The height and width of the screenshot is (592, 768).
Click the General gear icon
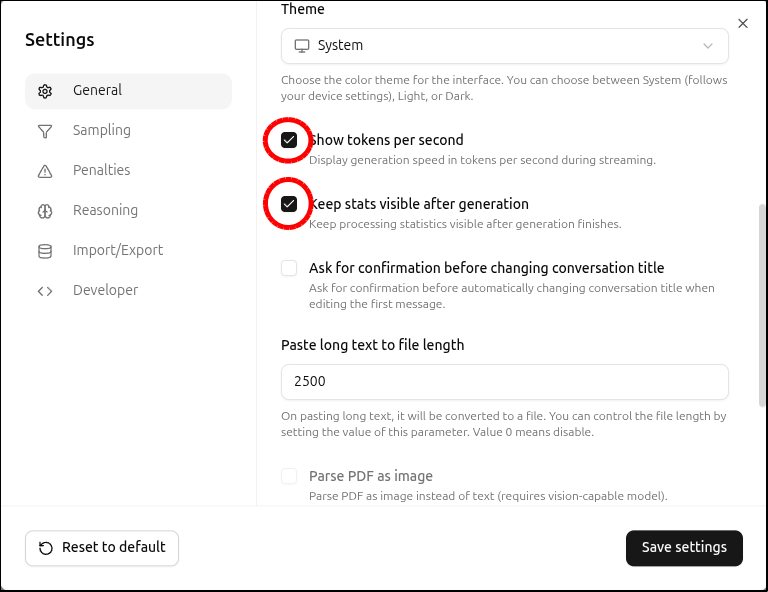pos(45,91)
